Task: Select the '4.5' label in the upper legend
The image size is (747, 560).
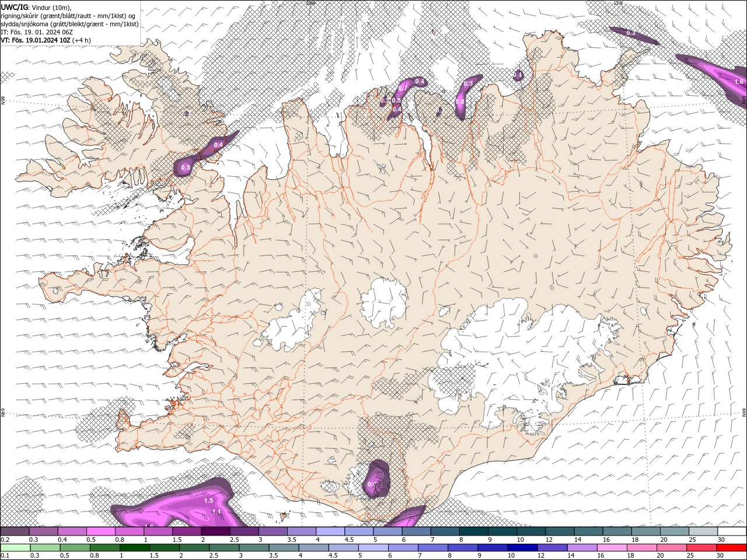Action: point(348,540)
